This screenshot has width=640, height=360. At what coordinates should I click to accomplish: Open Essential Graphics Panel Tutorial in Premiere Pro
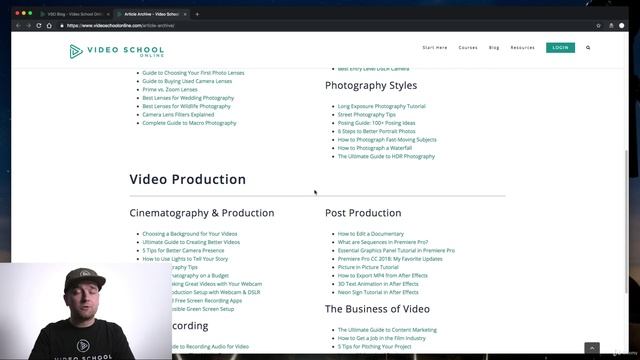(x=396, y=251)
